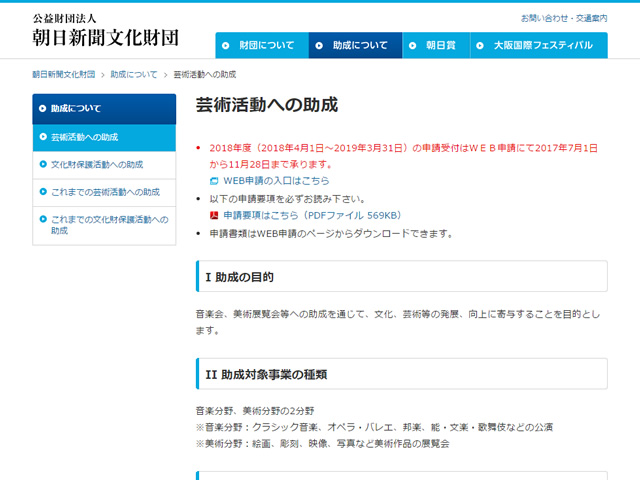
Task: Select sidebar item 文化財保護活動への助成
Action: 104,165
